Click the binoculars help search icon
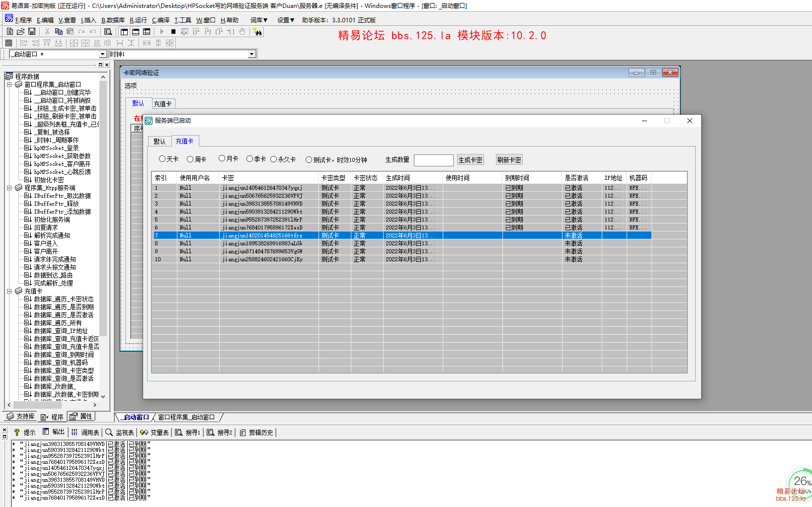Screen dimensions: 812x507 pyautogui.click(x=257, y=32)
